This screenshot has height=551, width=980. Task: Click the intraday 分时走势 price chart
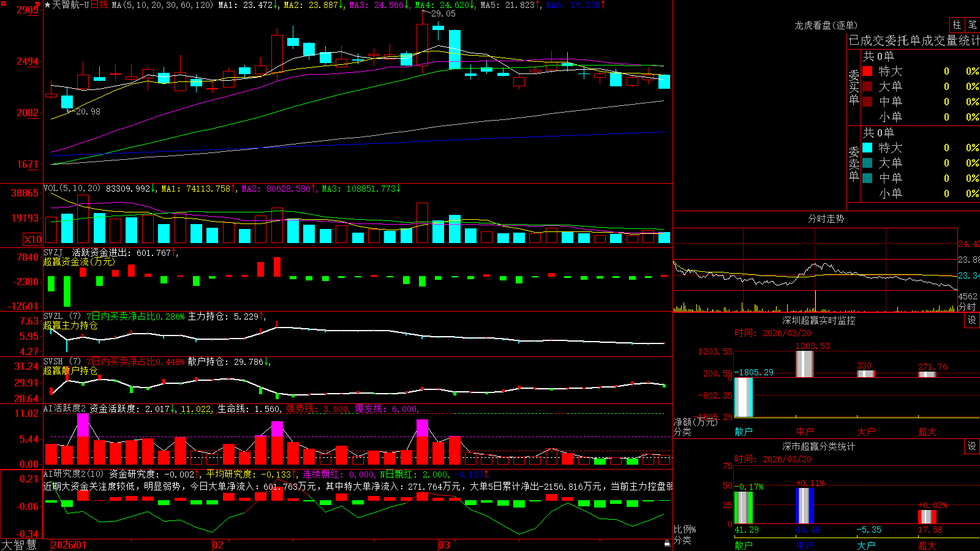(x=815, y=260)
